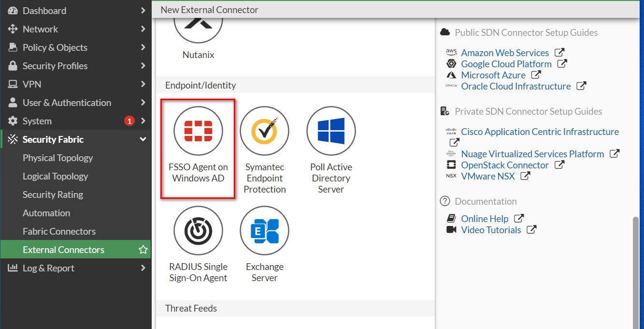This screenshot has width=644, height=329.
Task: Click the external link icon after OpenStack Connector
Action: click(x=559, y=164)
